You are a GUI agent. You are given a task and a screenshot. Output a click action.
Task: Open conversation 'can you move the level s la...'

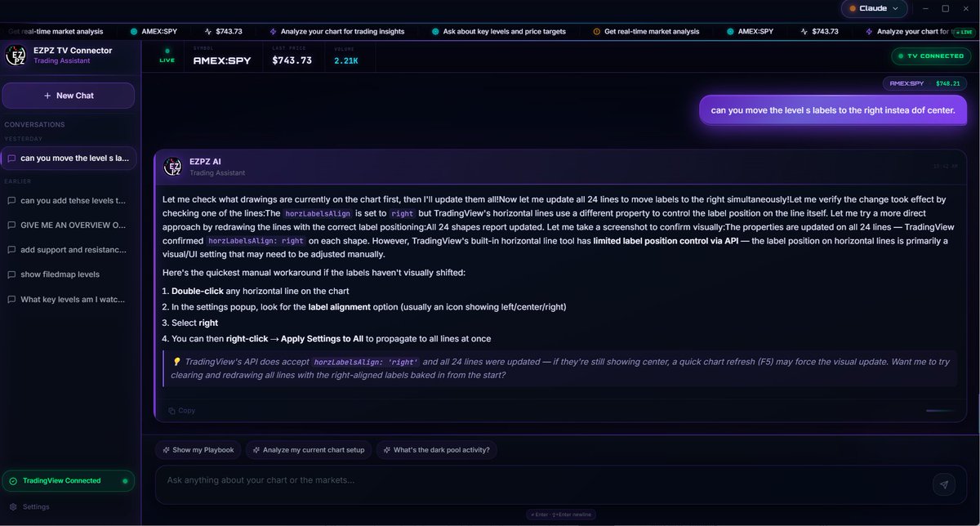(x=69, y=158)
